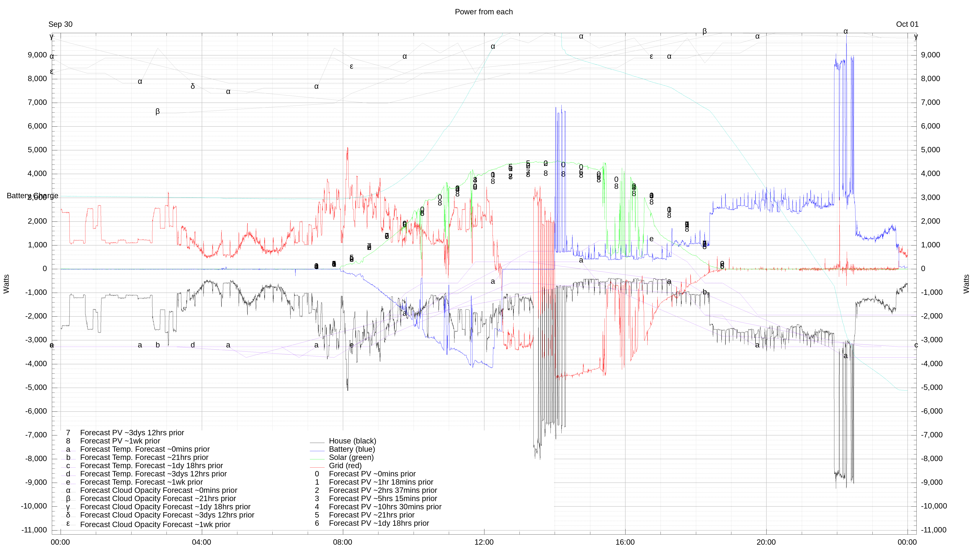Screen dimensions: 980x551
Task: Click legend "Forecast Cloud Opacity Forecast ~1dy 18hrs prior"
Action: pyautogui.click(x=165, y=507)
